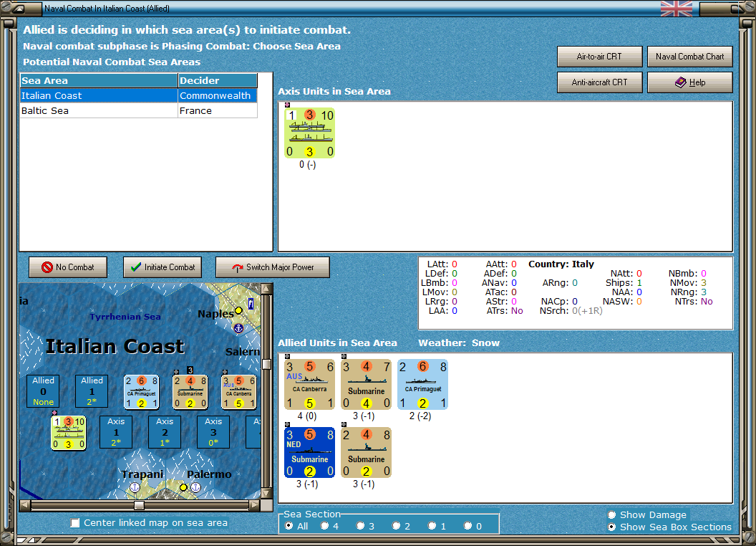This screenshot has width=756, height=546.
Task: Click the Allied 1 sea box section
Action: 92,391
